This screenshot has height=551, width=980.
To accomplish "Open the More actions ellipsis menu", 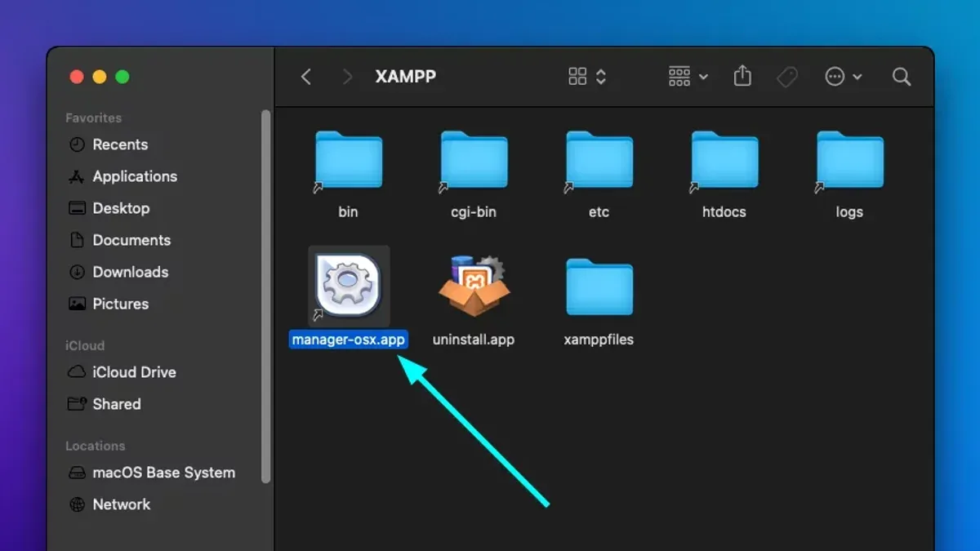I will 844,77.
